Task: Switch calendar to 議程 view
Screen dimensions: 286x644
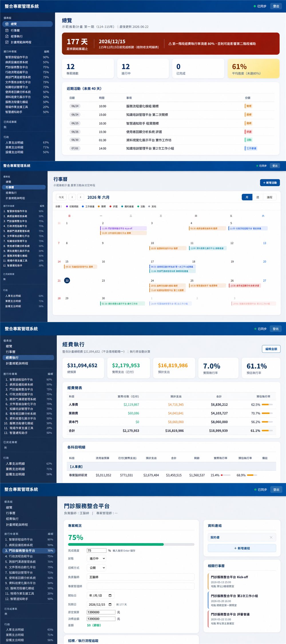Action: [x=269, y=197]
